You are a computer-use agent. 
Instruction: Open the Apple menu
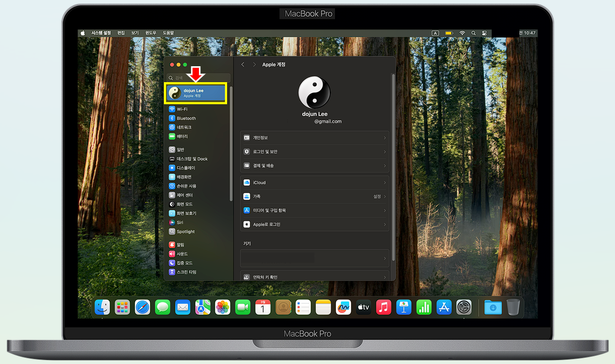click(x=83, y=33)
